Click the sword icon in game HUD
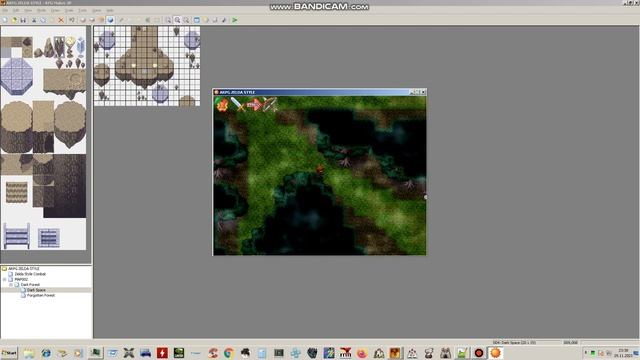The image size is (640, 360). 238,105
